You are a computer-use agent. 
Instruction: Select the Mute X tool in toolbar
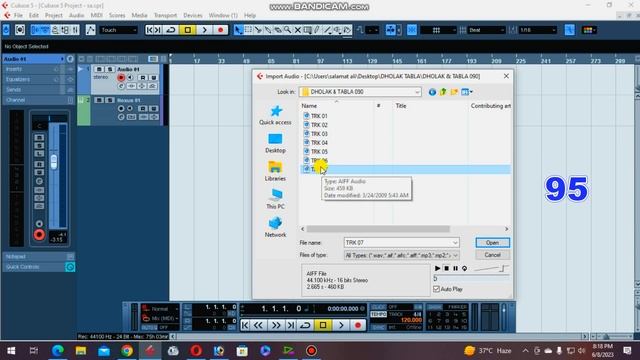298,30
